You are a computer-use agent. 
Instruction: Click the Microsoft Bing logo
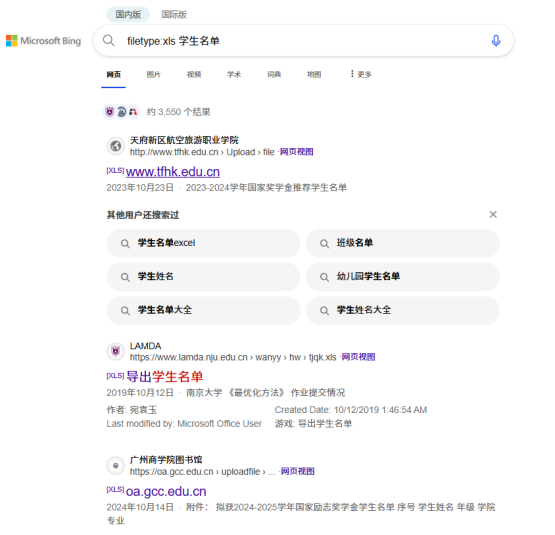pyautogui.click(x=44, y=41)
